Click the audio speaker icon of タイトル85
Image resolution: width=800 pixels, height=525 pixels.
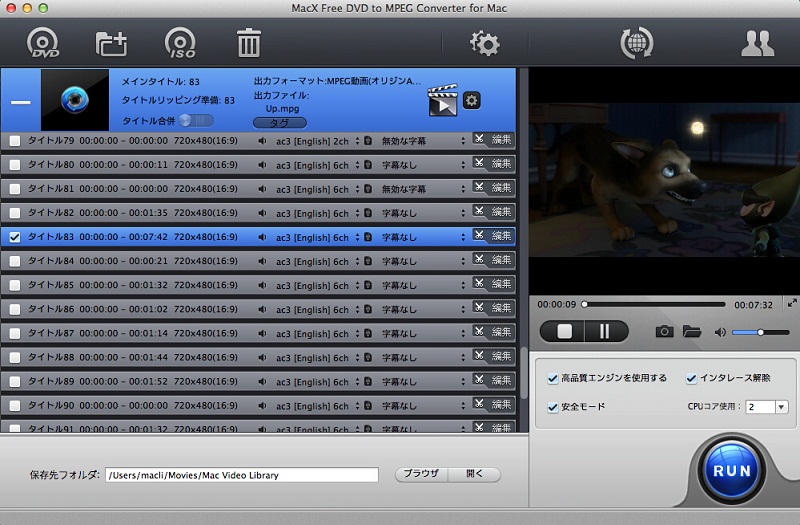pyautogui.click(x=262, y=286)
